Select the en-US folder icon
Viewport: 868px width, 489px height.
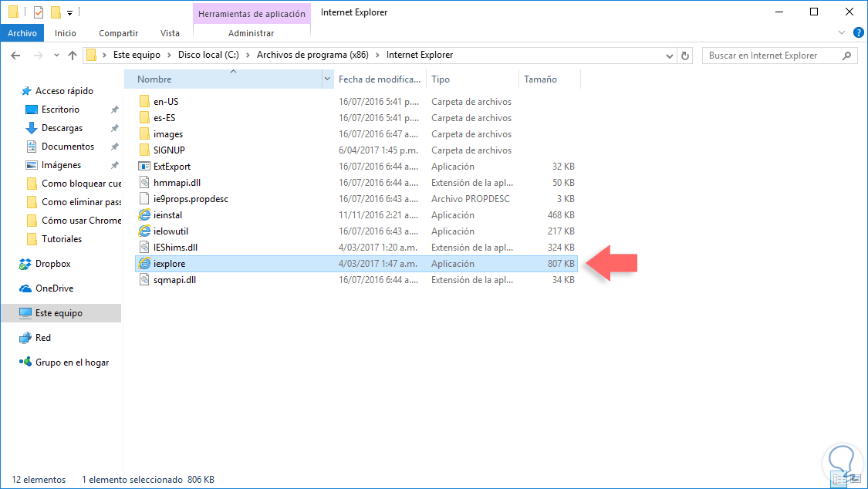[144, 101]
